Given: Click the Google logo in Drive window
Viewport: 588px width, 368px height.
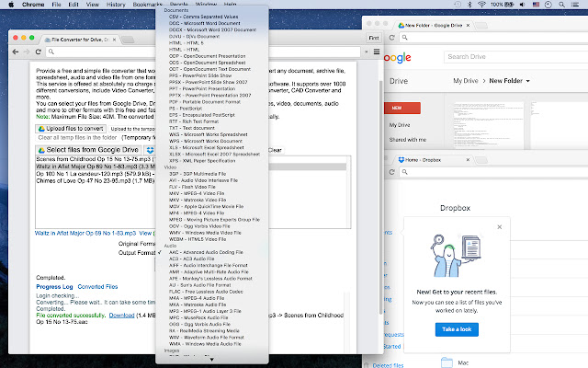Looking at the screenshot, I should (x=398, y=58).
